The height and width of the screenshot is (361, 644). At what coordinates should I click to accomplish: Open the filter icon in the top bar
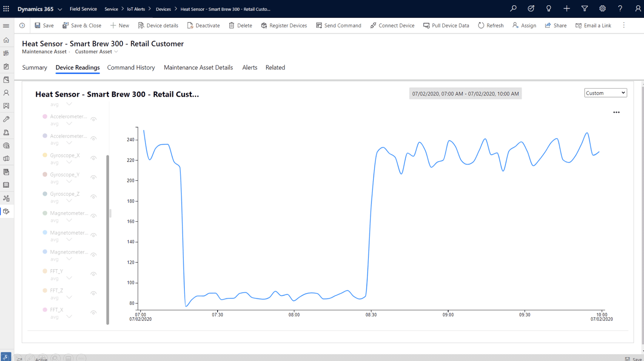tap(584, 9)
